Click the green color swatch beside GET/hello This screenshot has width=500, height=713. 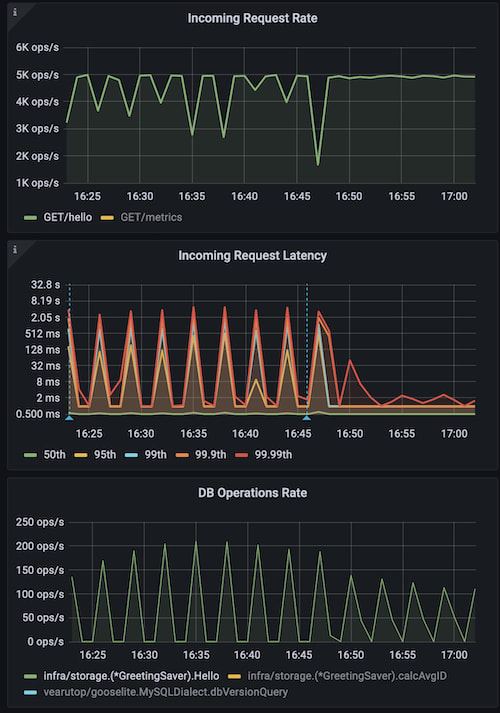coord(30,218)
